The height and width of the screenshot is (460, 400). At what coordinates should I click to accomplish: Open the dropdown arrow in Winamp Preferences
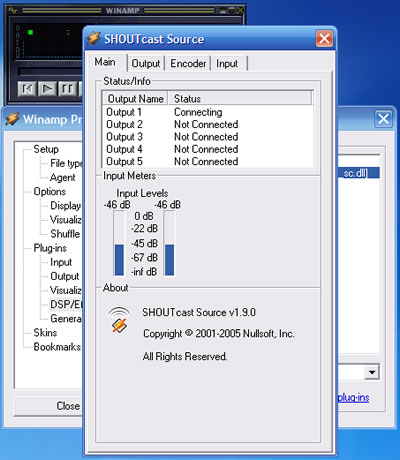pyautogui.click(x=372, y=372)
